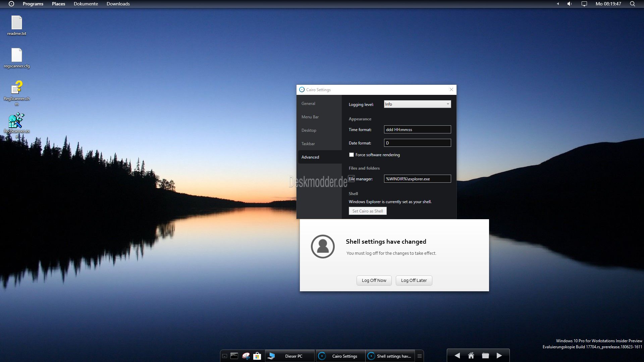Open the Microsoft Store taskbar icon

257,356
